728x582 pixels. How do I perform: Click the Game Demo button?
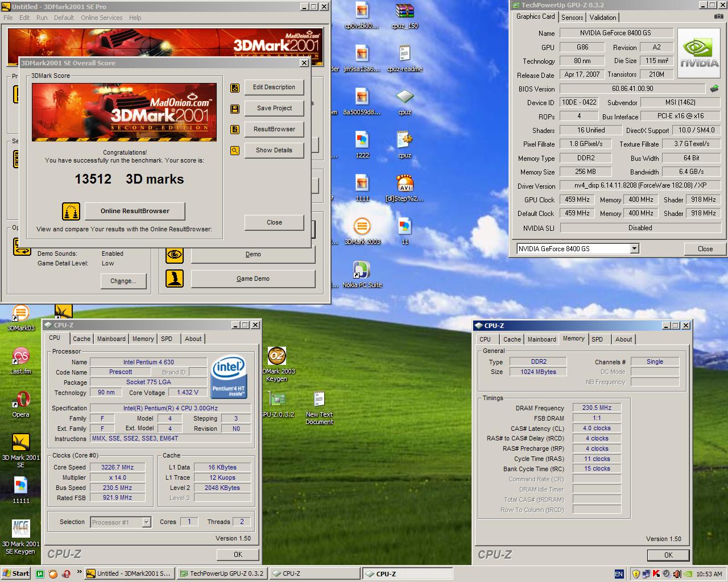click(253, 279)
